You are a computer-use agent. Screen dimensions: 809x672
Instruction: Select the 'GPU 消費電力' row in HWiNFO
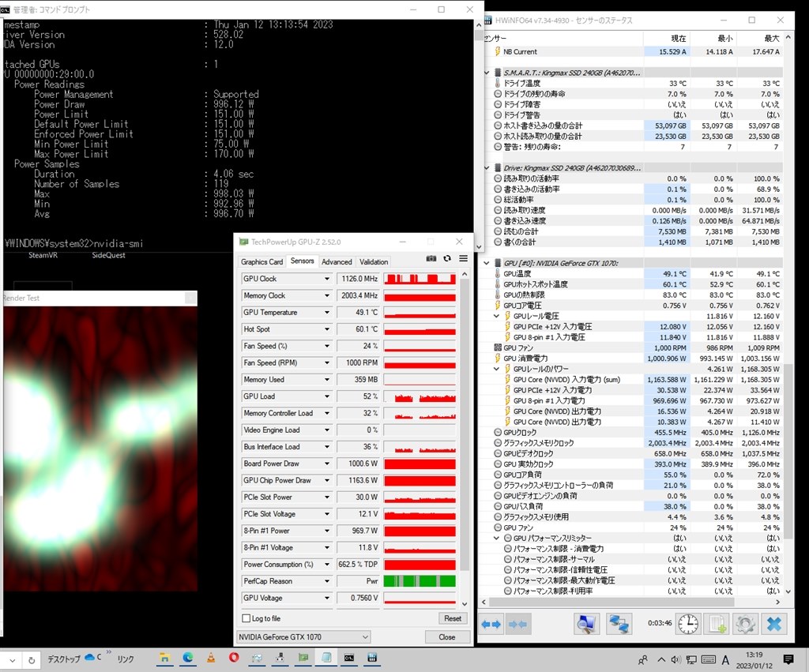tap(634, 359)
